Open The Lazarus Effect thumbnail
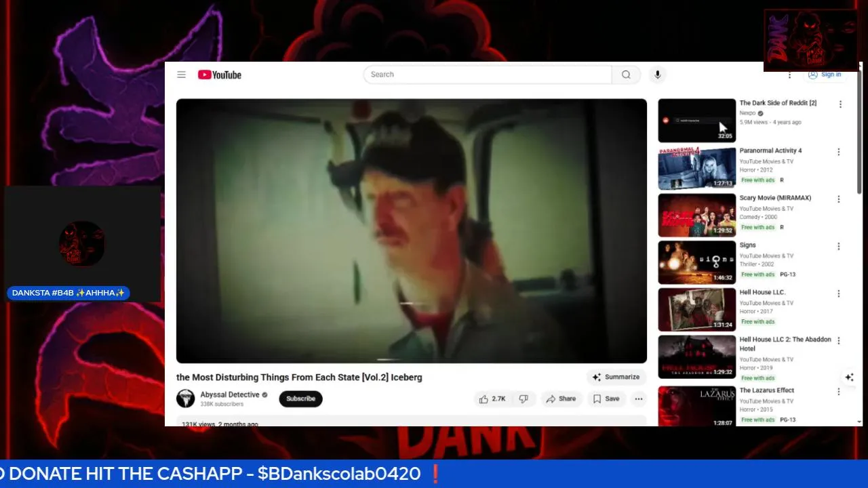This screenshot has height=488, width=868. (x=696, y=407)
